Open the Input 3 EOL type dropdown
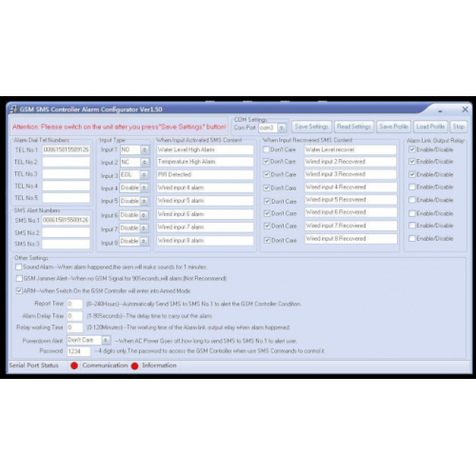This screenshot has width=476, height=476. (144, 174)
